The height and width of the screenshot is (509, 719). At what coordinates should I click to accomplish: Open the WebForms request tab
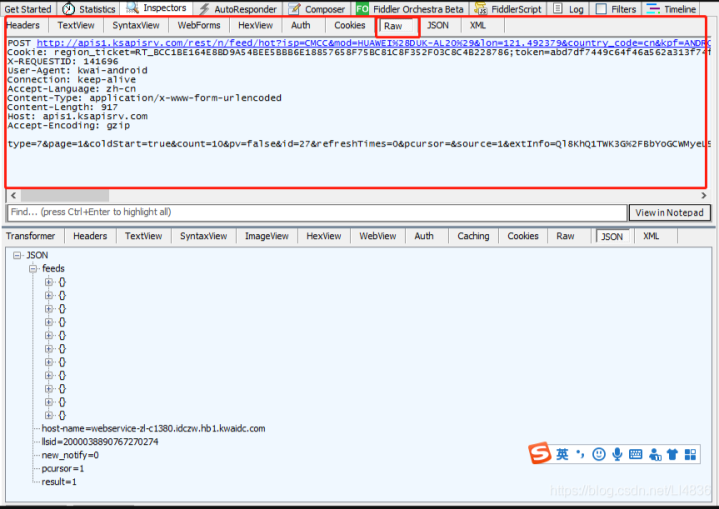click(199, 25)
